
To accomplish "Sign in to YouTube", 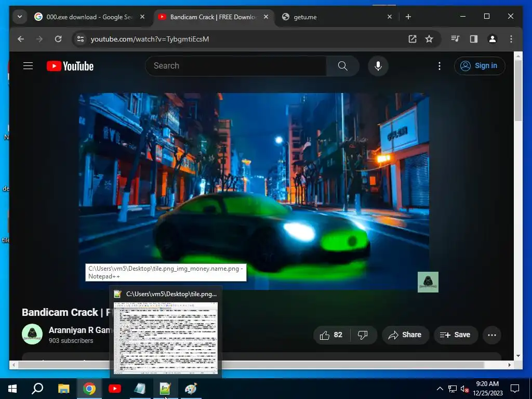I will click(480, 66).
